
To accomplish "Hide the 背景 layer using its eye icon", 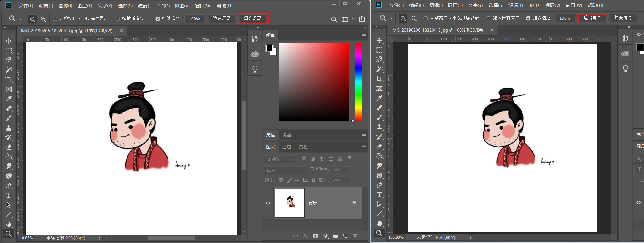I will point(268,203).
